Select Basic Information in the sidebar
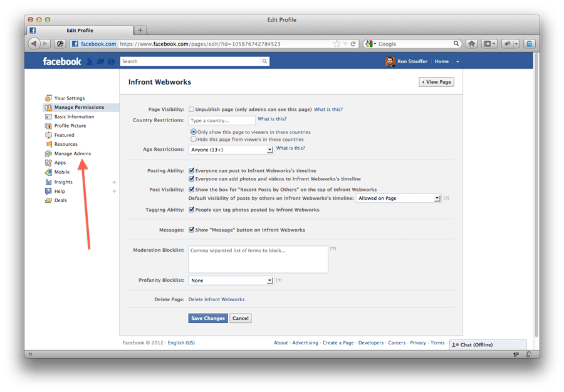The height and width of the screenshot is (392, 564). click(x=74, y=116)
